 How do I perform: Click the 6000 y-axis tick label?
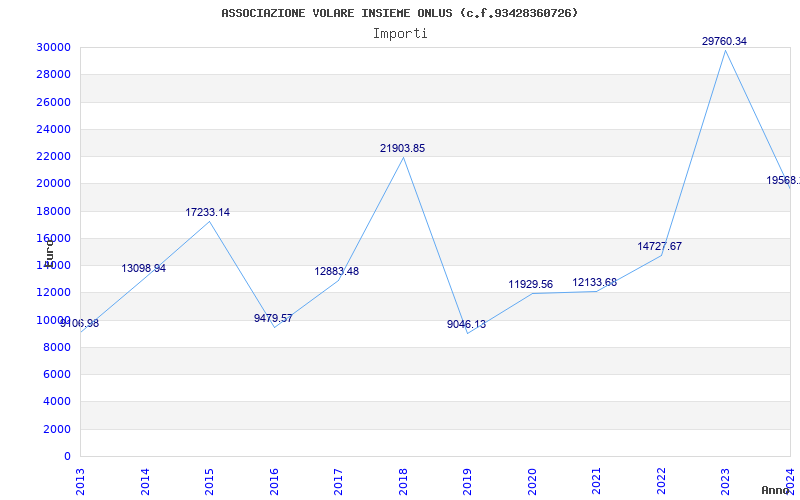click(x=56, y=374)
